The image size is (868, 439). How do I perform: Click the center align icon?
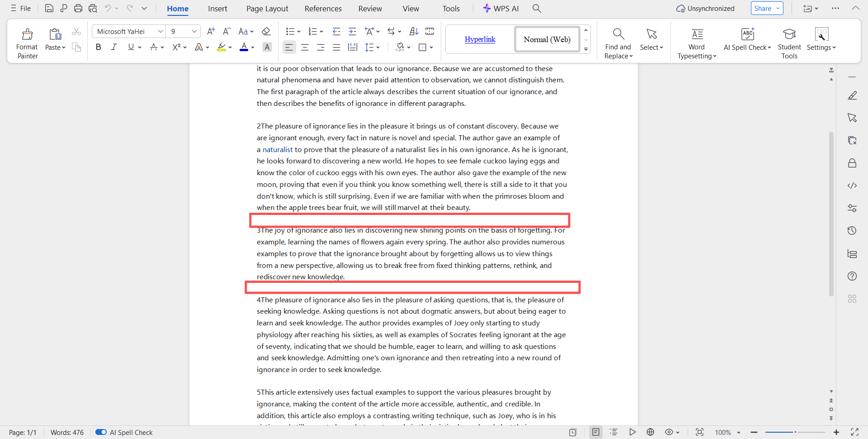(x=305, y=47)
